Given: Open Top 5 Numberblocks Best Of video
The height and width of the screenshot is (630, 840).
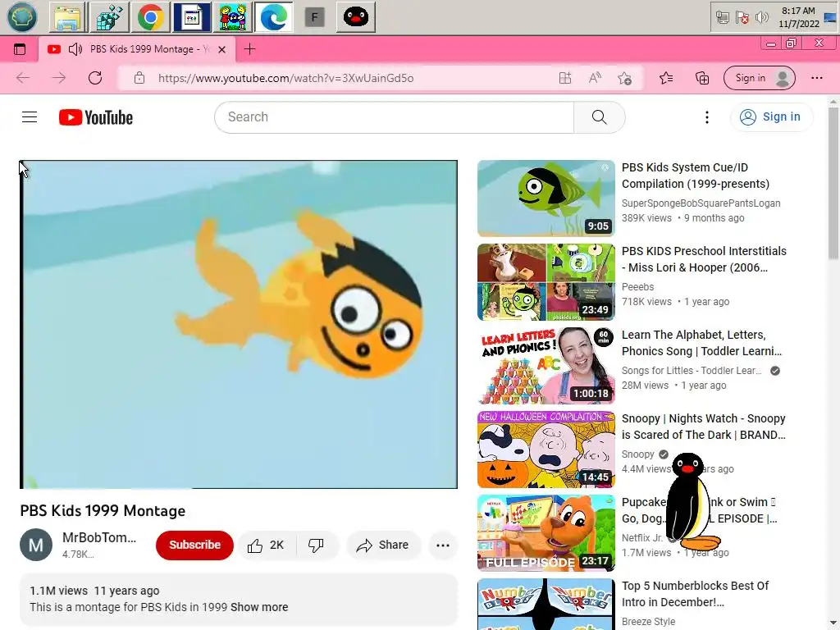Looking at the screenshot, I should point(695,594).
